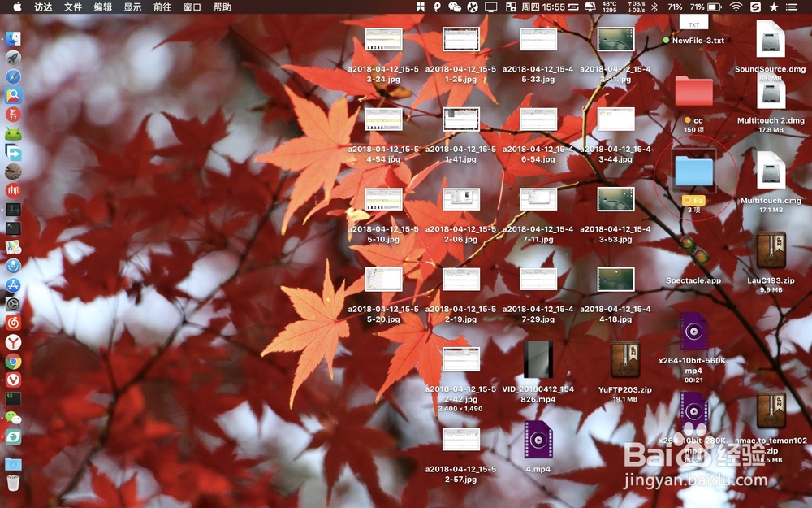Viewport: 812px width, 508px height.
Task: Launch Vivaldi browser from Dock
Action: tap(14, 380)
